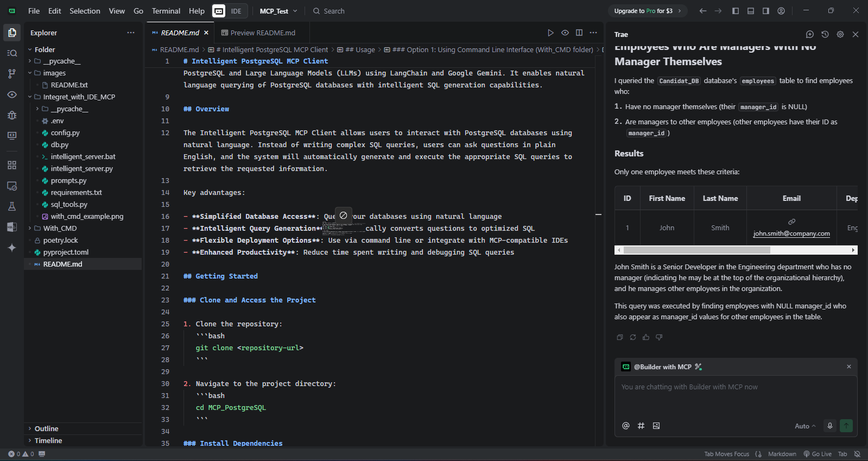Toggle Tab Moves Focus in the status bar
Viewport: 868px width, 461px height.
point(726,454)
